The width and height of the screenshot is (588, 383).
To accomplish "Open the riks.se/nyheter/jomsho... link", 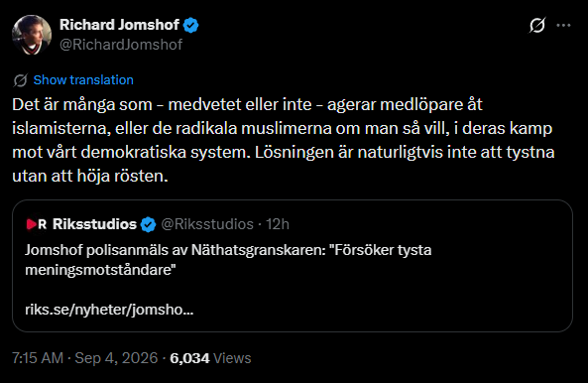I will (109, 310).
